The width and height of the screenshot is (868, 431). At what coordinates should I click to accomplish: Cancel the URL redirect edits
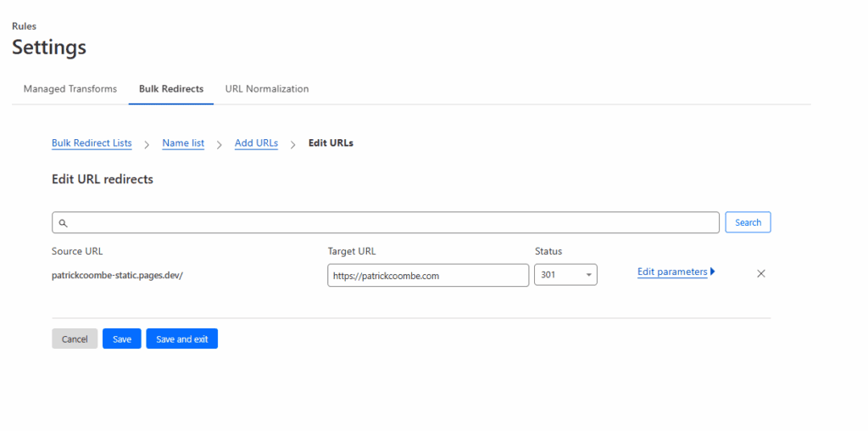(x=75, y=339)
